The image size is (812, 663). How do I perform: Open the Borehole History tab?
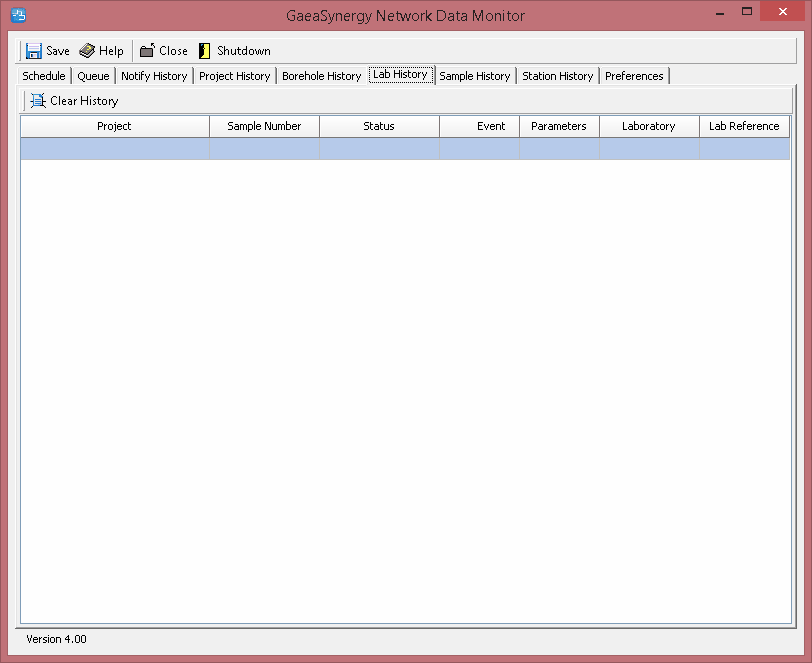tap(322, 76)
